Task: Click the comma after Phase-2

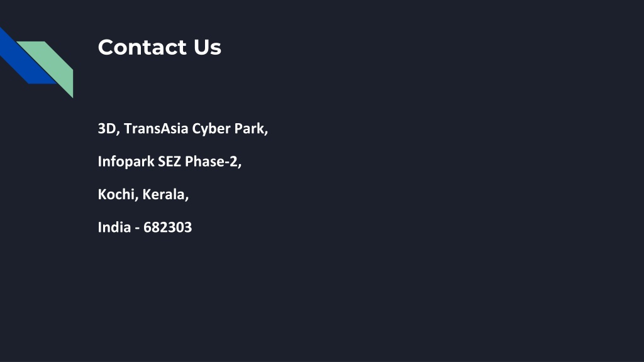Action: click(x=240, y=166)
